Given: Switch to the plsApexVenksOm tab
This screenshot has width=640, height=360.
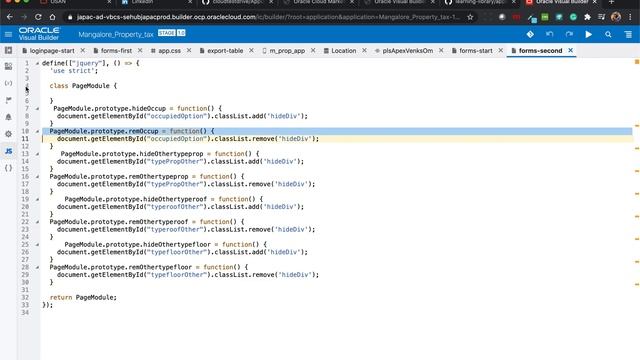Looking at the screenshot, I should (407, 51).
